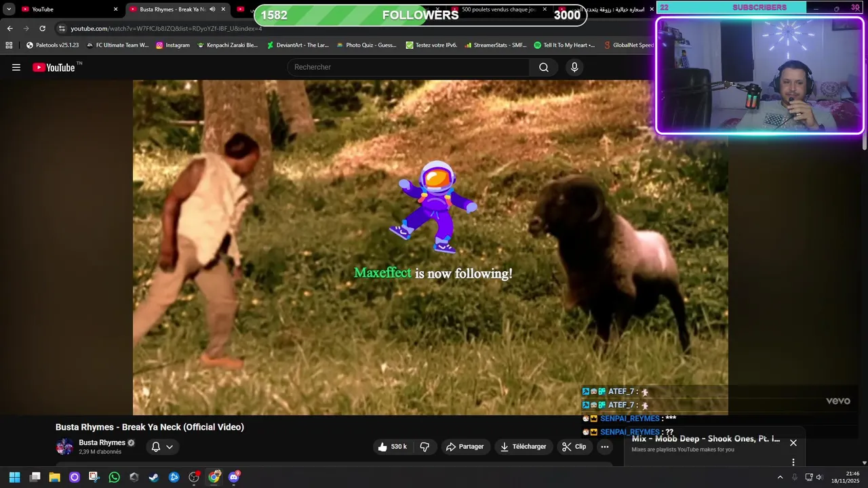
Task: Open the purple circle app on the taskbar
Action: point(75,477)
